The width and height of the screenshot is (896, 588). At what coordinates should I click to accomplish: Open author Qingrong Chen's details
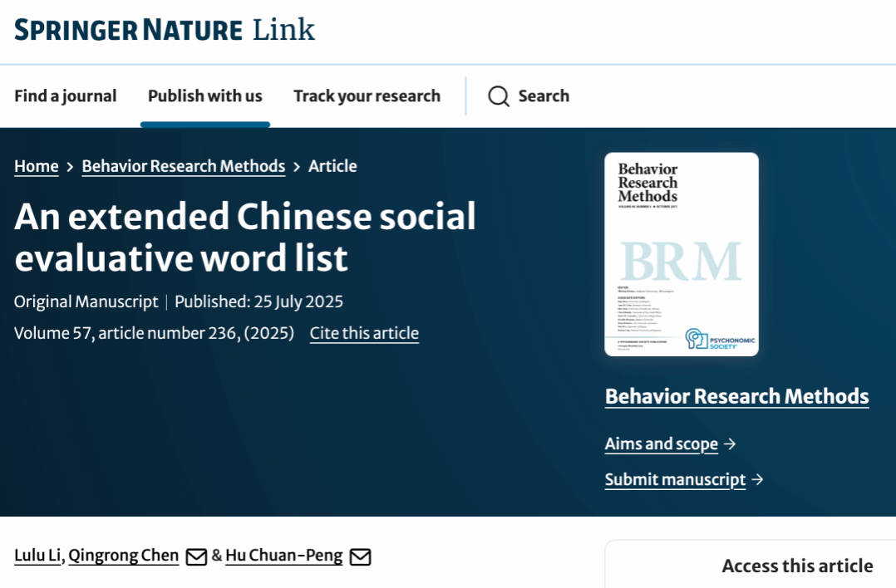(x=123, y=556)
